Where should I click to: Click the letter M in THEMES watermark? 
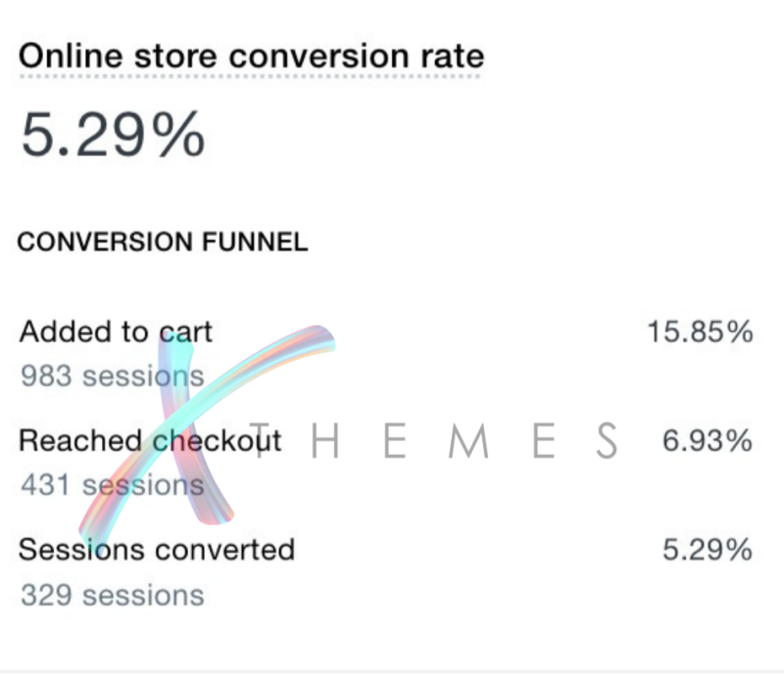[468, 440]
